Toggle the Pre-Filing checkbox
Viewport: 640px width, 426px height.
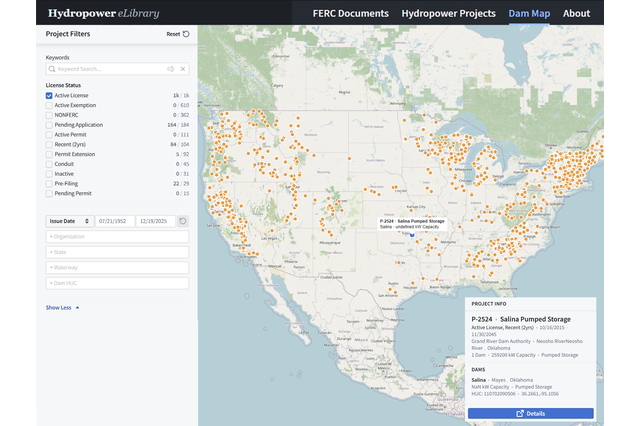[x=49, y=184]
